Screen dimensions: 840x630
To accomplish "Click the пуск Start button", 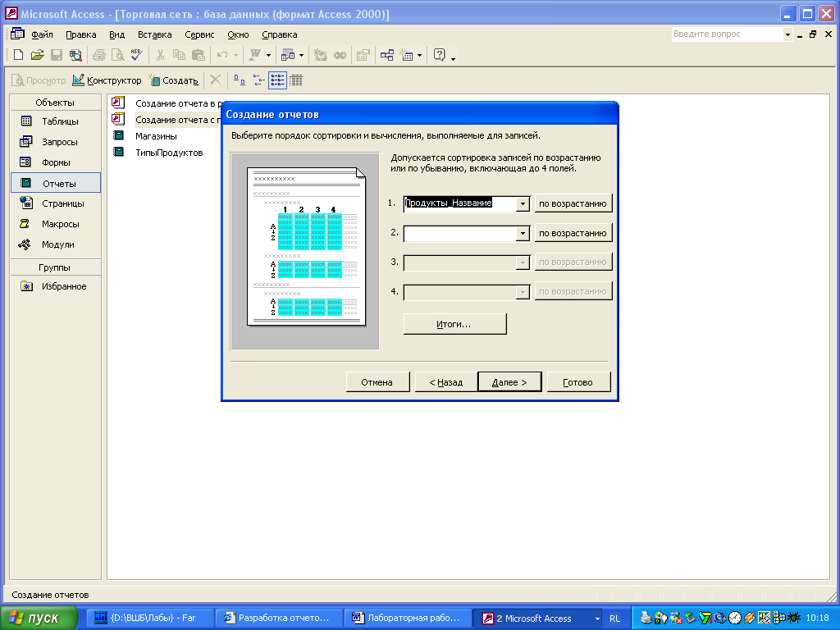I will (x=39, y=619).
